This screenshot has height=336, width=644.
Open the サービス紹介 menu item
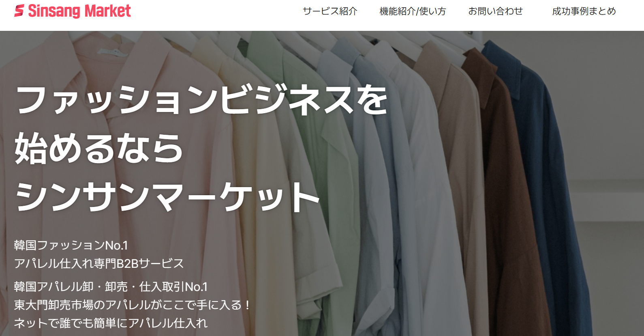[330, 11]
